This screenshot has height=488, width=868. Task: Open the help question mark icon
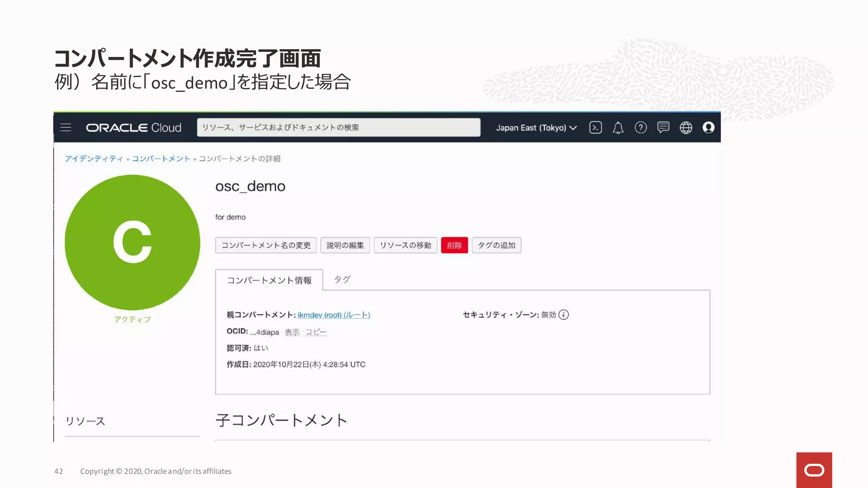point(641,128)
